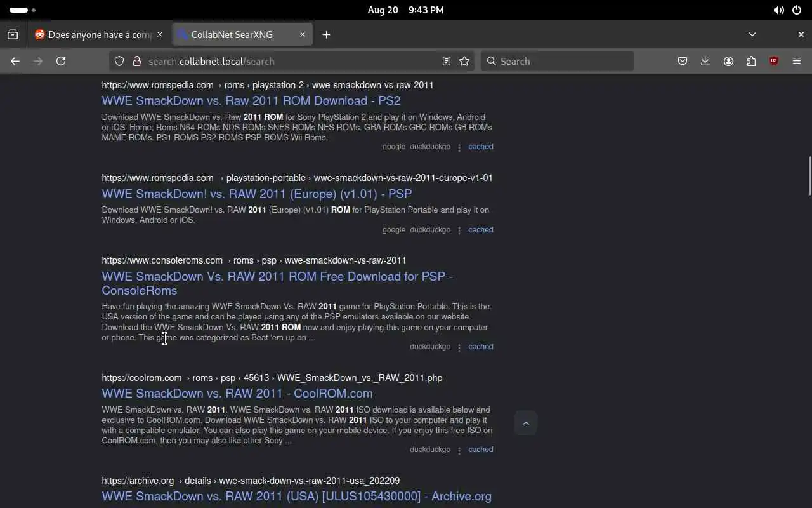Image resolution: width=812 pixels, height=508 pixels.
Task: Open WWE SmackDown vs. Raw 2011 ROM Download - PS2
Action: tap(251, 100)
